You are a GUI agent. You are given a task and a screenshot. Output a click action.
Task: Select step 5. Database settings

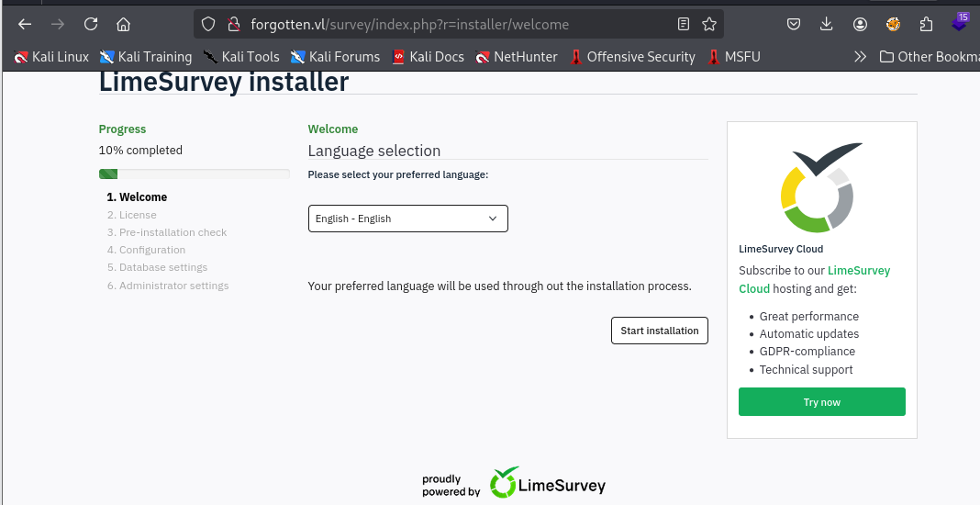[157, 267]
